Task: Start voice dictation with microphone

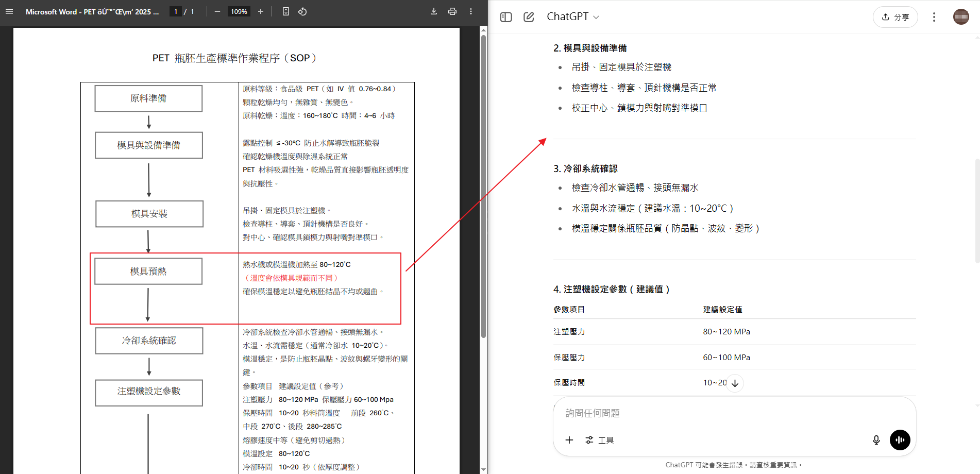Action: click(x=876, y=440)
